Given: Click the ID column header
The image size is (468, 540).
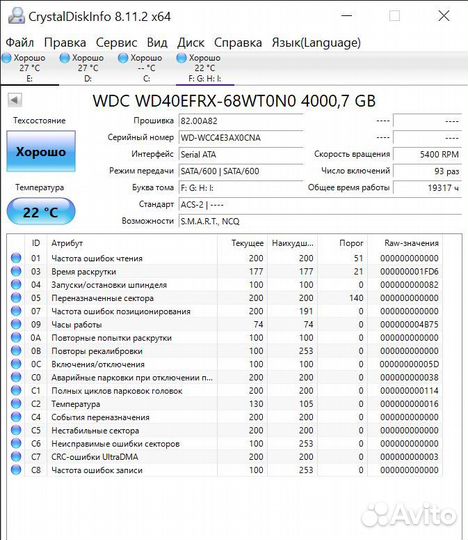Looking at the screenshot, I should click(36, 243).
